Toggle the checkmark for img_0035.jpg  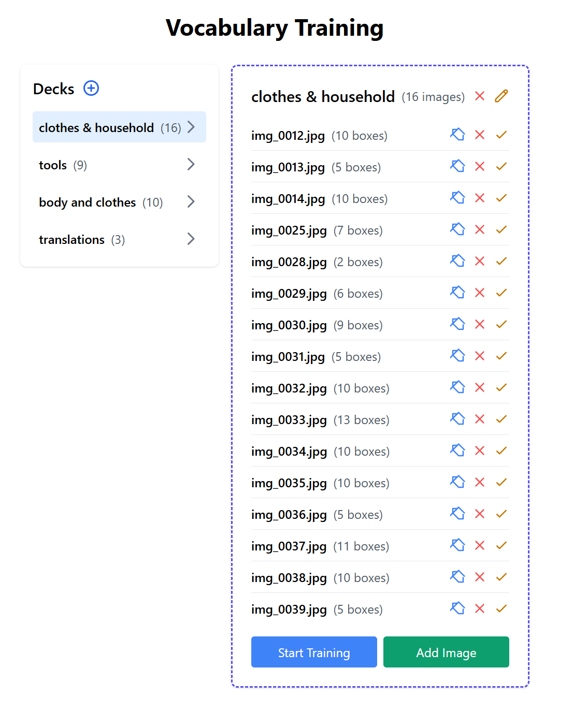[501, 483]
